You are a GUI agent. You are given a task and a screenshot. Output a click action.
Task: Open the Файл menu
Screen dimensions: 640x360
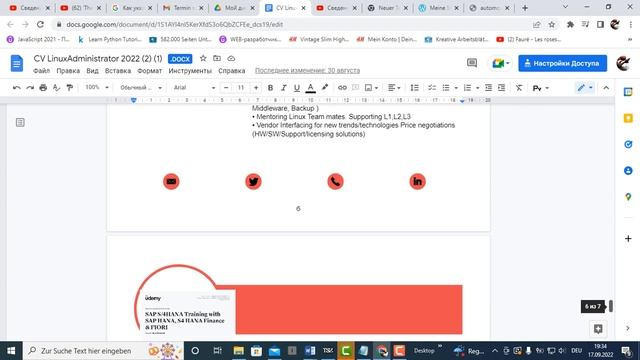(41, 71)
